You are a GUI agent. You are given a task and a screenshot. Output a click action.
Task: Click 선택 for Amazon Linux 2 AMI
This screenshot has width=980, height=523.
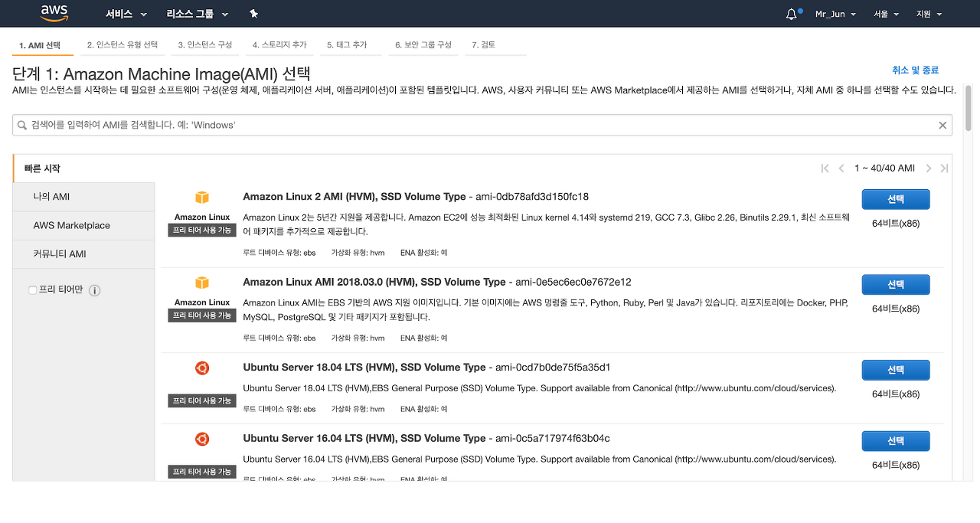tap(895, 198)
